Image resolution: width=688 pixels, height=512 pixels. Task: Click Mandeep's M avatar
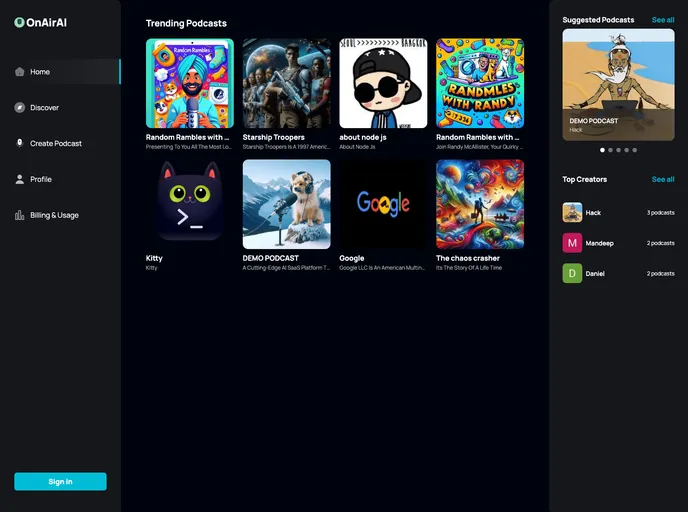[572, 243]
